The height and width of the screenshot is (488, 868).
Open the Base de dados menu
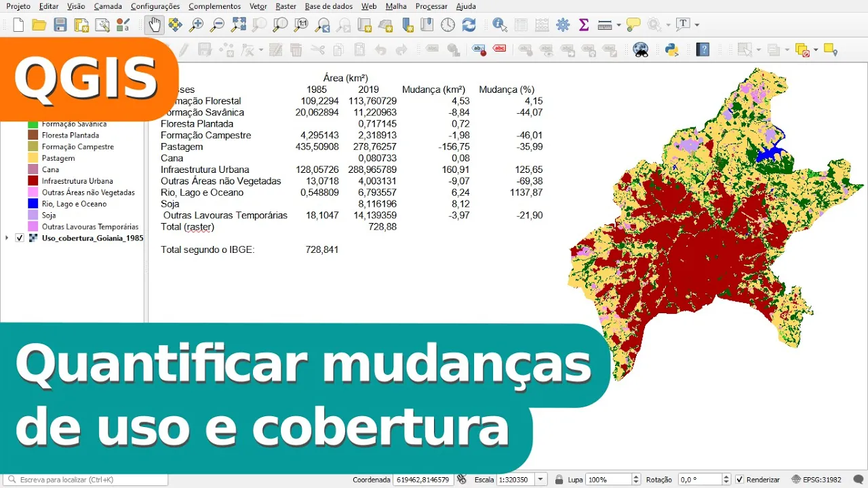tap(329, 6)
